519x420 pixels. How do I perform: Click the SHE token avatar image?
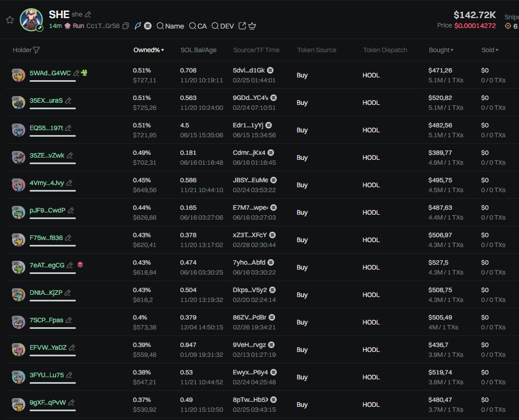(x=31, y=20)
